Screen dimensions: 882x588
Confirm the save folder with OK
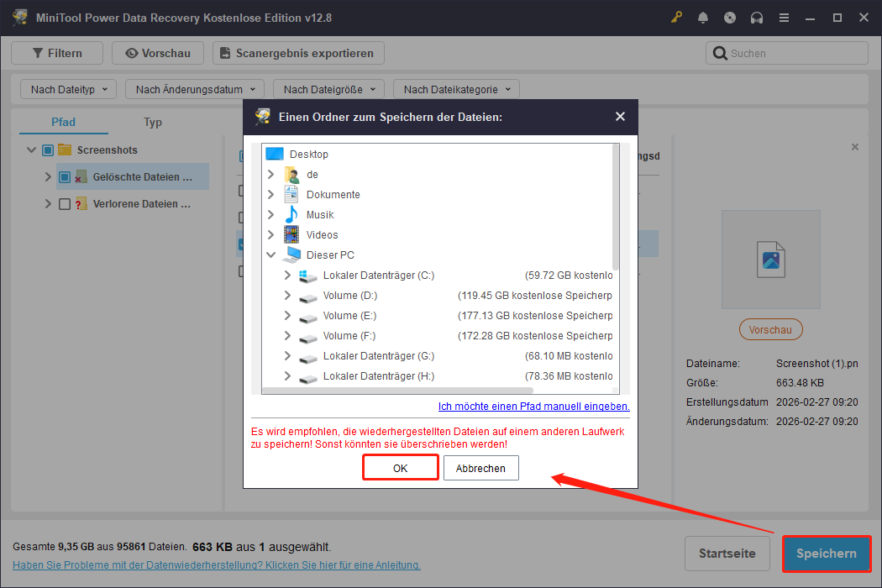(x=400, y=467)
